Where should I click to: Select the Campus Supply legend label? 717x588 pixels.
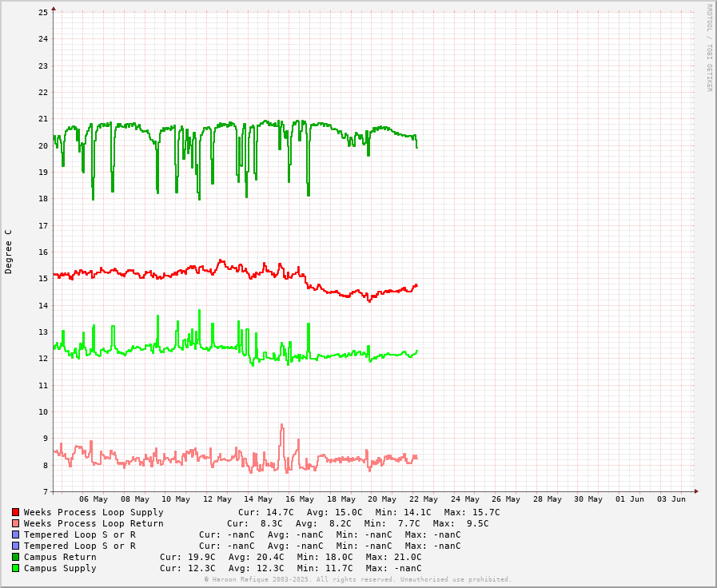(60, 568)
